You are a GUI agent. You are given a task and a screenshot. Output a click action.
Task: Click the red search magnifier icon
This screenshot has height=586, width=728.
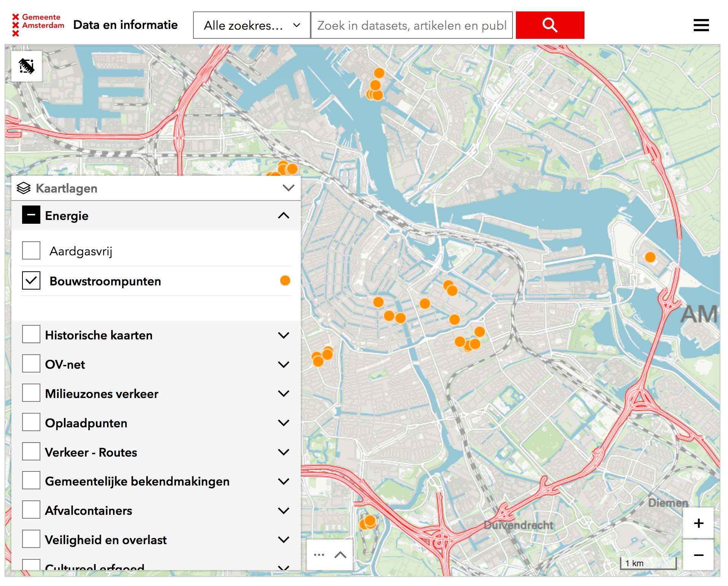(x=549, y=25)
